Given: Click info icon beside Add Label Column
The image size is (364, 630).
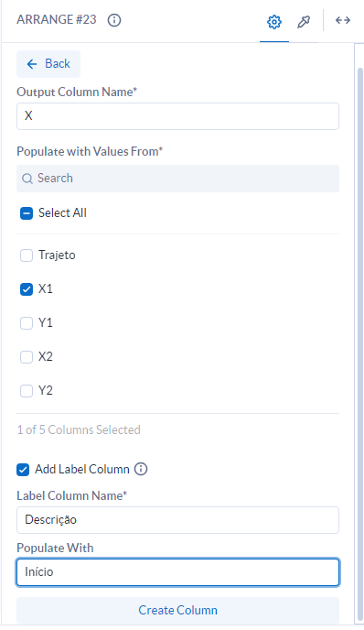Looking at the screenshot, I should click(141, 469).
